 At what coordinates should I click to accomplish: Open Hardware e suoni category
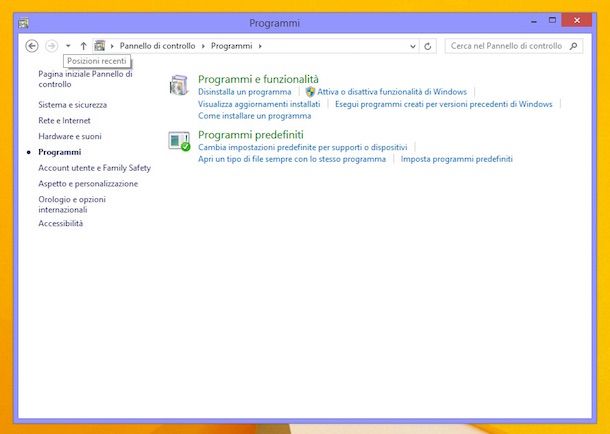70,136
